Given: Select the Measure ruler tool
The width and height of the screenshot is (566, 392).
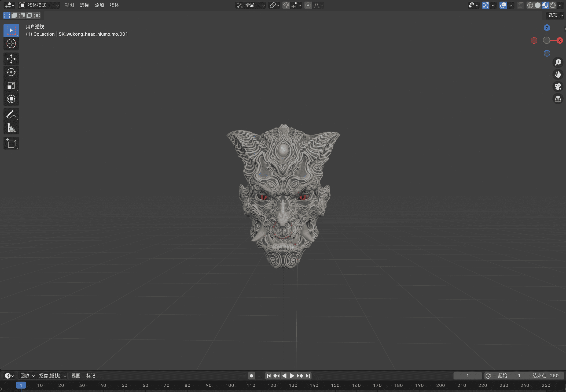Looking at the screenshot, I should tap(11, 128).
